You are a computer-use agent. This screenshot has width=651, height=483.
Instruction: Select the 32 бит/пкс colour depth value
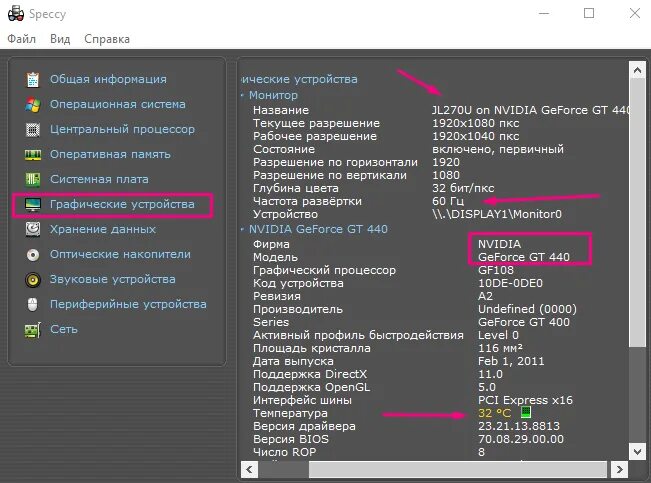click(463, 188)
